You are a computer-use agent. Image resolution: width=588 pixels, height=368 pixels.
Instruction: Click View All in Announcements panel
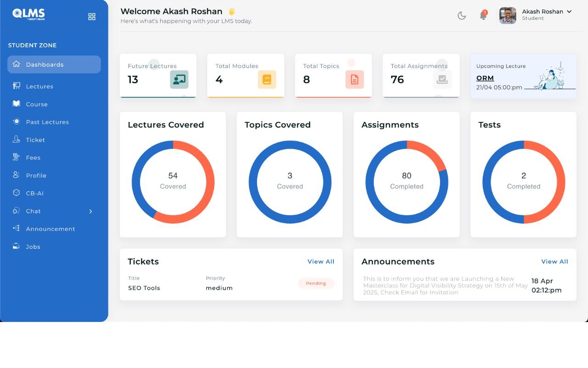pyautogui.click(x=554, y=261)
